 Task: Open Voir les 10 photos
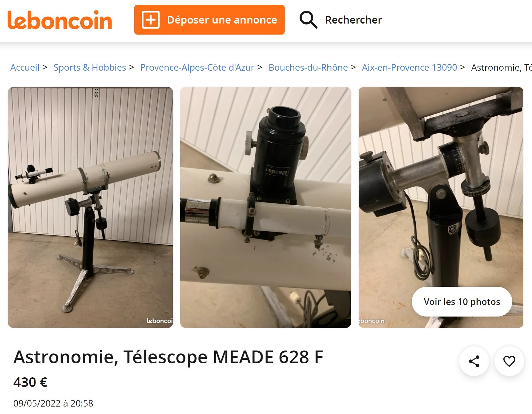(x=462, y=302)
